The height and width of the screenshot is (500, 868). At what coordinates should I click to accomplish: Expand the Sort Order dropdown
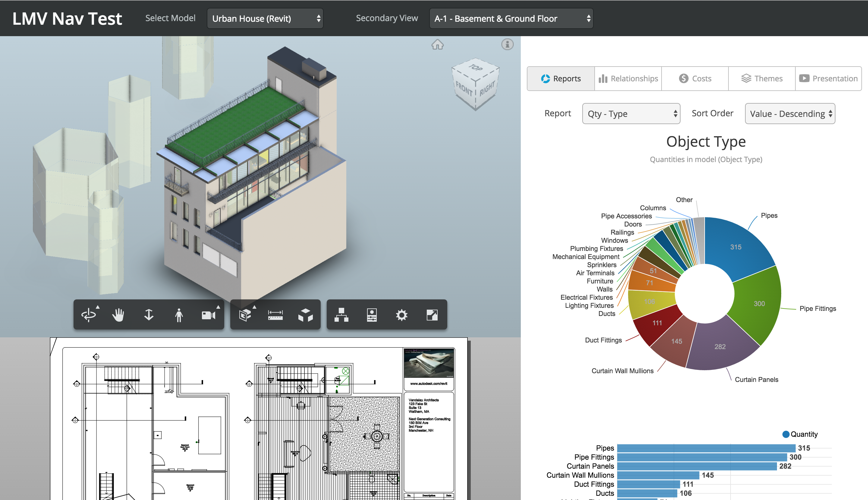tap(790, 114)
